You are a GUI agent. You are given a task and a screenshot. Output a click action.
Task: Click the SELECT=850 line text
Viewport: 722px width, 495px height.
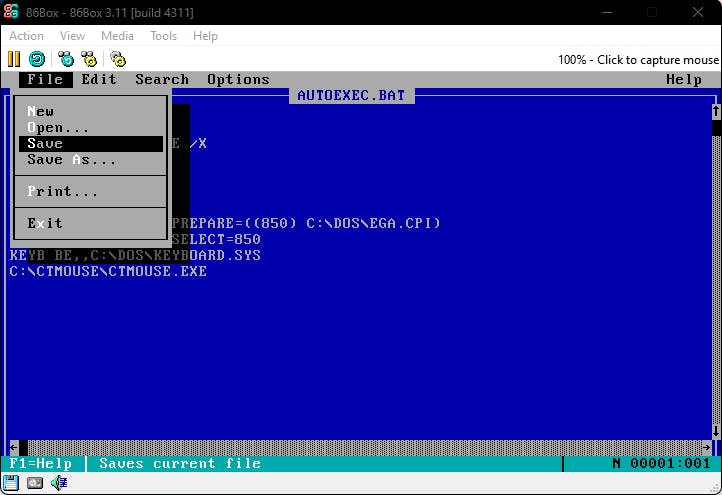pyautogui.click(x=216, y=239)
